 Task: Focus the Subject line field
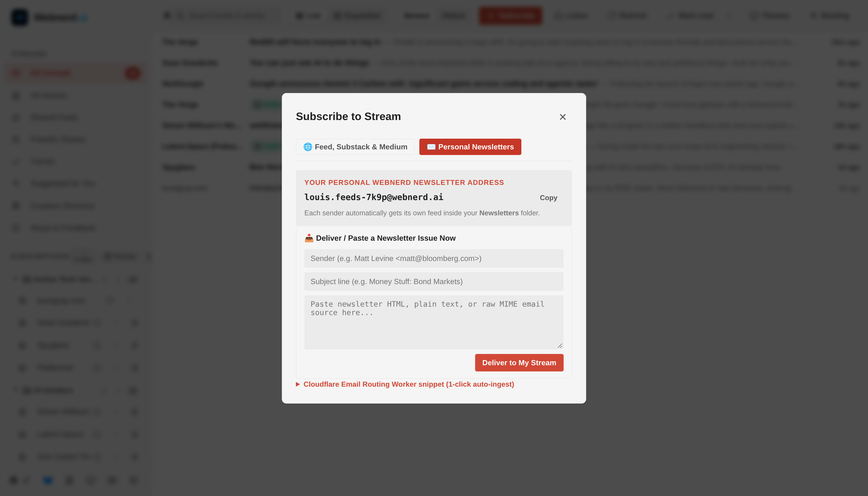(x=434, y=281)
